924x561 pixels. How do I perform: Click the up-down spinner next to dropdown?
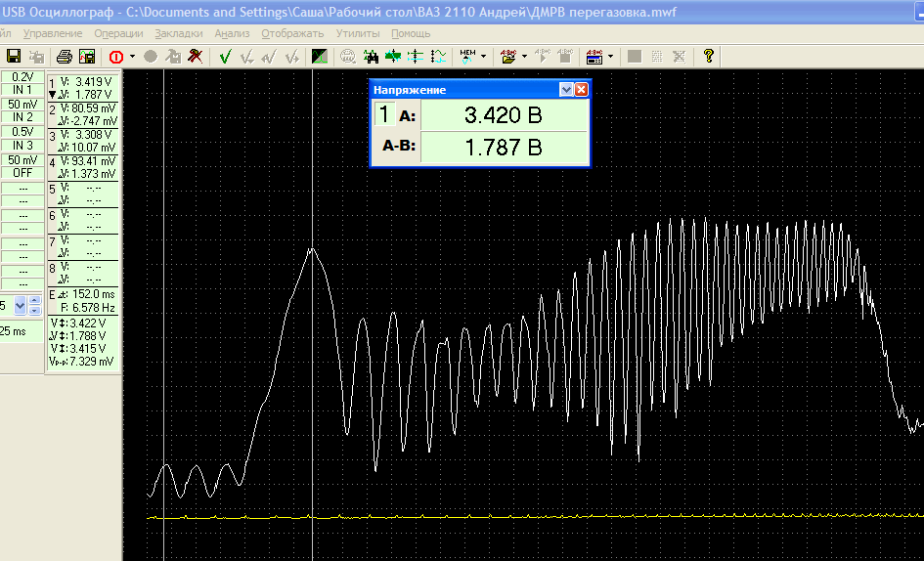35,306
